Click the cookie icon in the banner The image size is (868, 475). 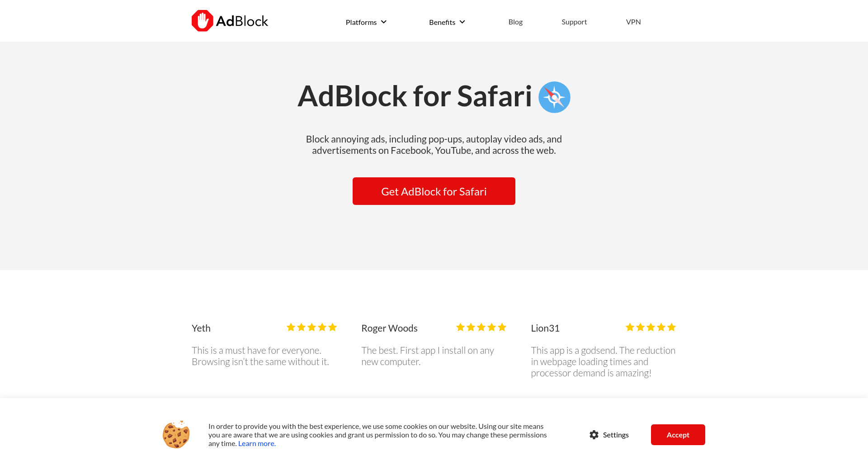(176, 435)
